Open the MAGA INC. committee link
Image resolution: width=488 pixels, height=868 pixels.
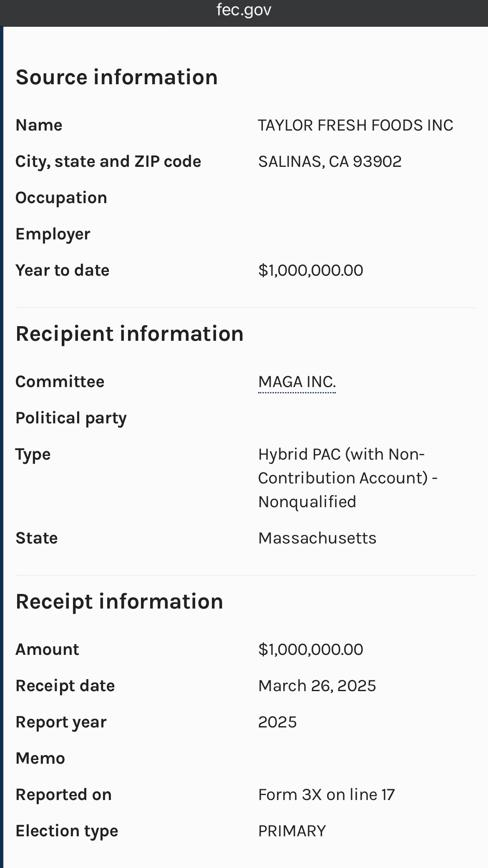click(x=297, y=382)
